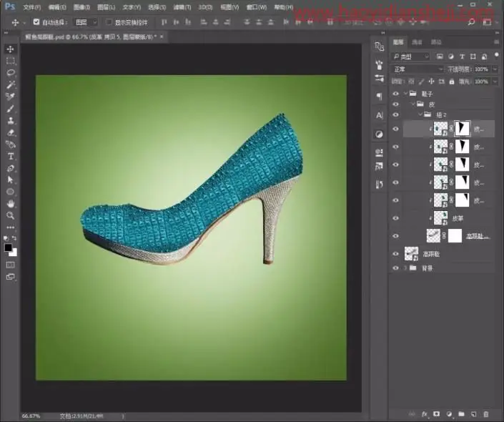
Task: Swap foreground and background colors
Action: click(x=14, y=238)
